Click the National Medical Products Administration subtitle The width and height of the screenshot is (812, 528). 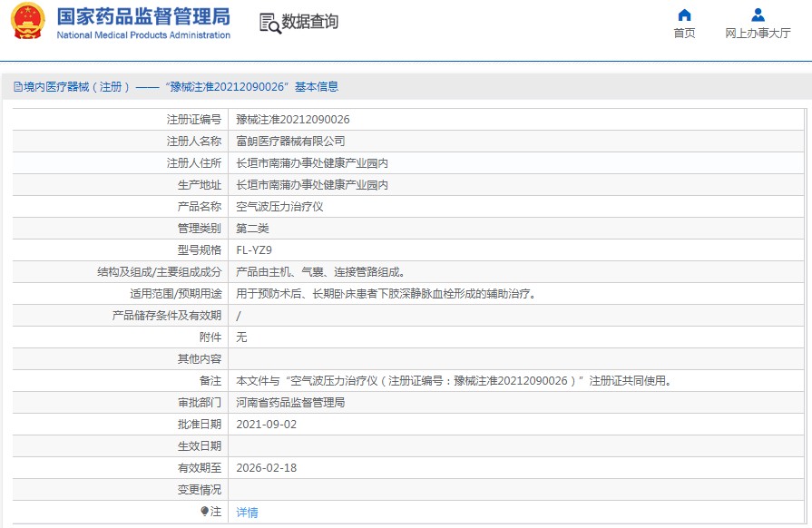(143, 35)
